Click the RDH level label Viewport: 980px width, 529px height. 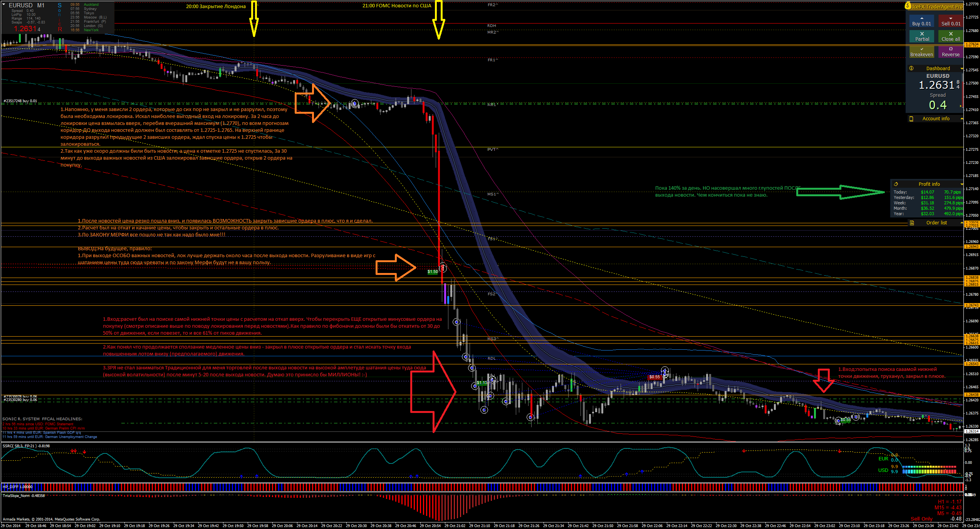(492, 26)
